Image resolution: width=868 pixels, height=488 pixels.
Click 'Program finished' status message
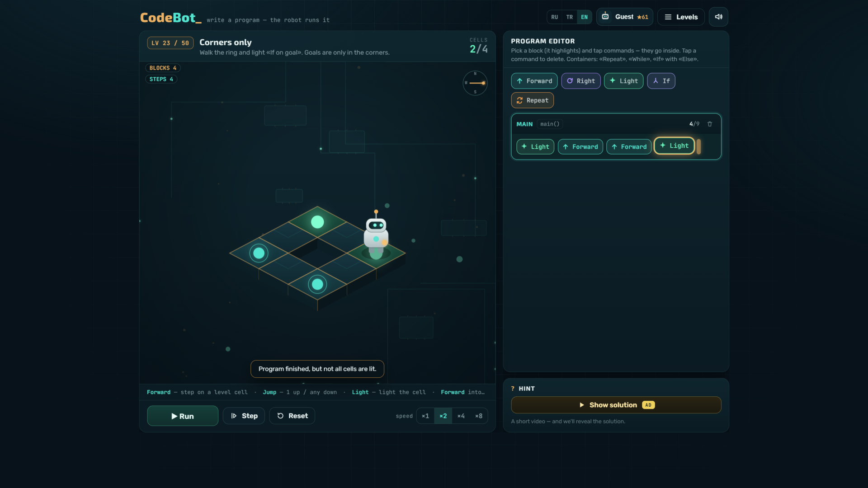coord(317,369)
